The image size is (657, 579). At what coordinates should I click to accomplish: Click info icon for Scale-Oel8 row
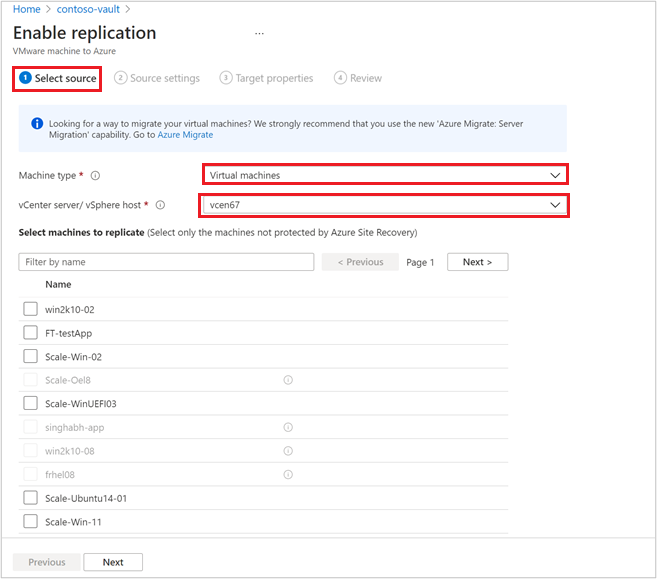[x=287, y=380]
